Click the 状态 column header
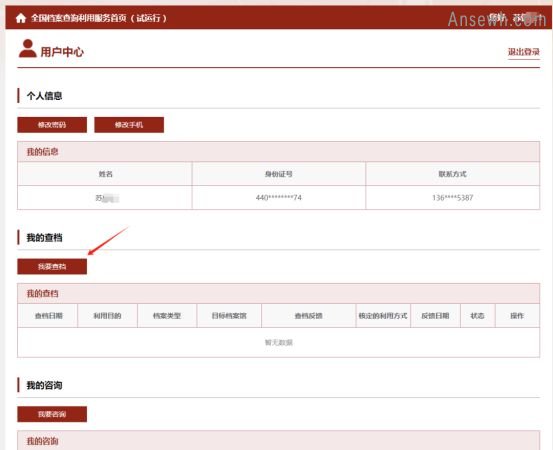 point(478,316)
